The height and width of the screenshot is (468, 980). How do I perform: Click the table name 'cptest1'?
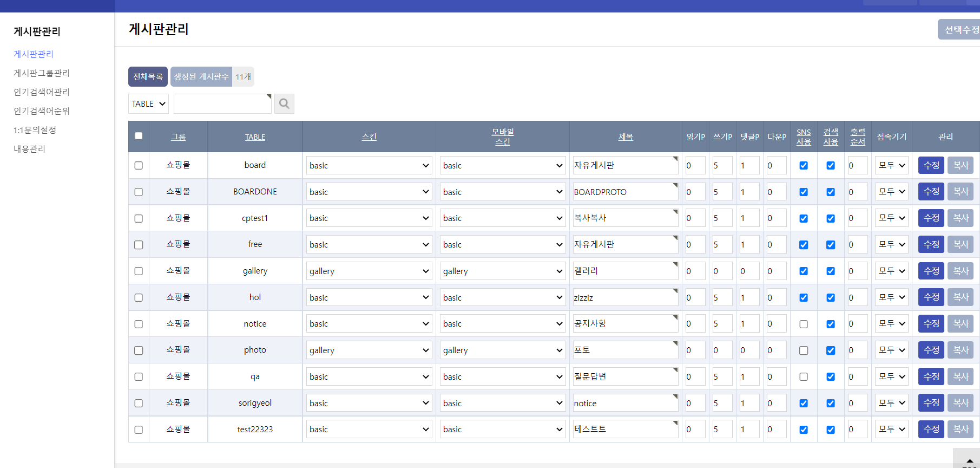255,218
